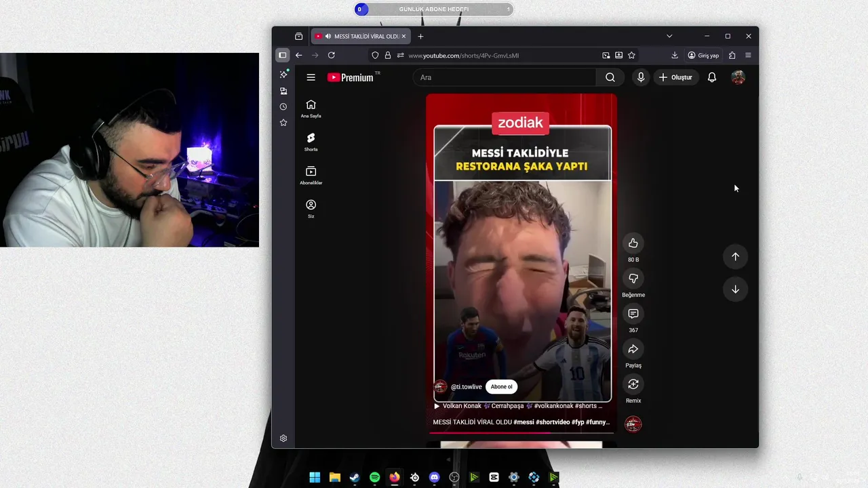Open Firefox extensions puzzle icon

[x=732, y=55]
